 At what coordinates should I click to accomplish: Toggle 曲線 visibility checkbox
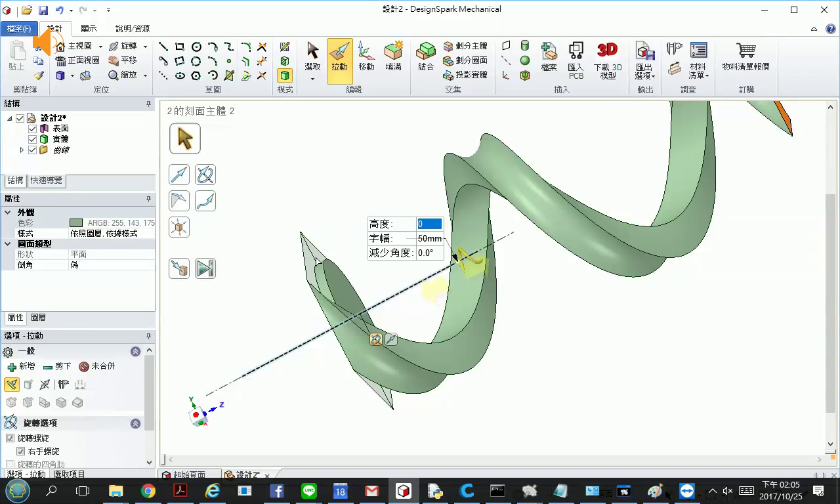(33, 150)
